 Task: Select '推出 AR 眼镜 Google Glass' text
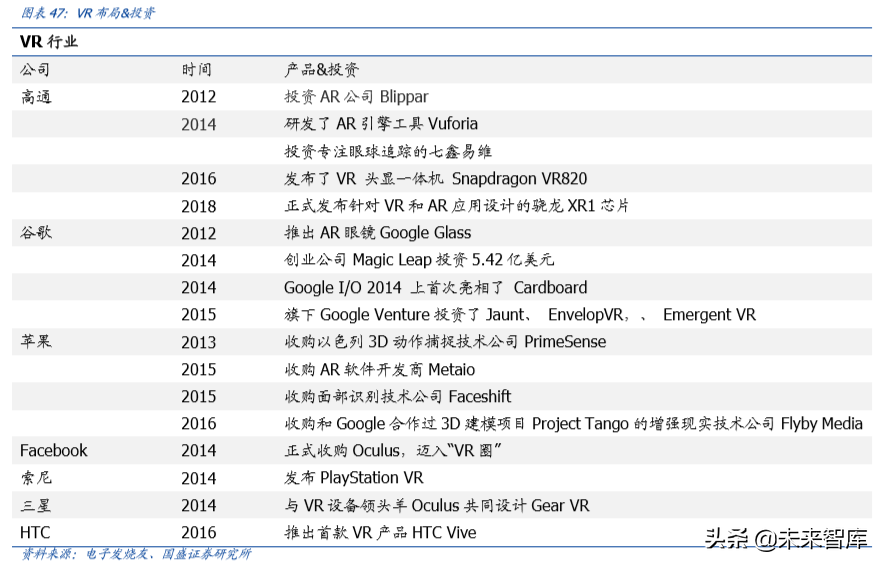coord(378,233)
